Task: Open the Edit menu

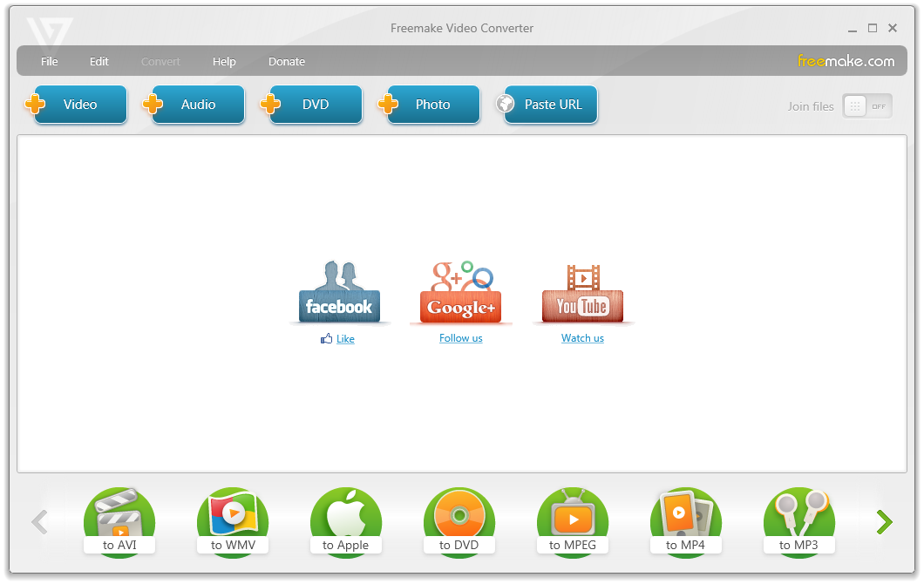Action: tap(99, 61)
